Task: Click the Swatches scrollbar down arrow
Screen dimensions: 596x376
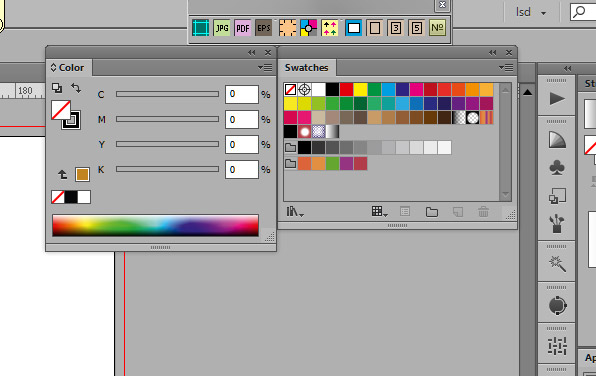Action: pyautogui.click(x=505, y=194)
